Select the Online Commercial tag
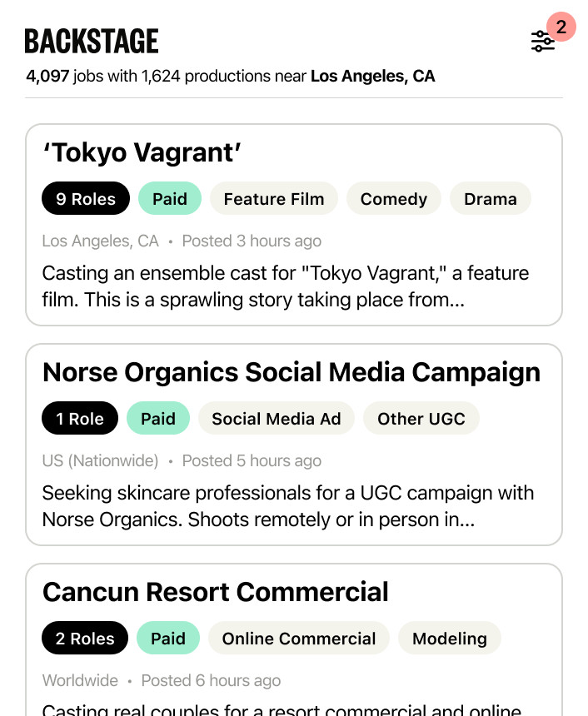Viewport: 588px width, 716px height. point(299,639)
